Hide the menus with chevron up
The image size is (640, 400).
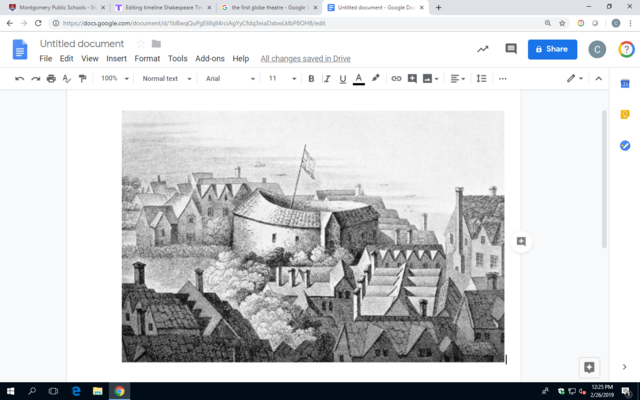pos(598,78)
